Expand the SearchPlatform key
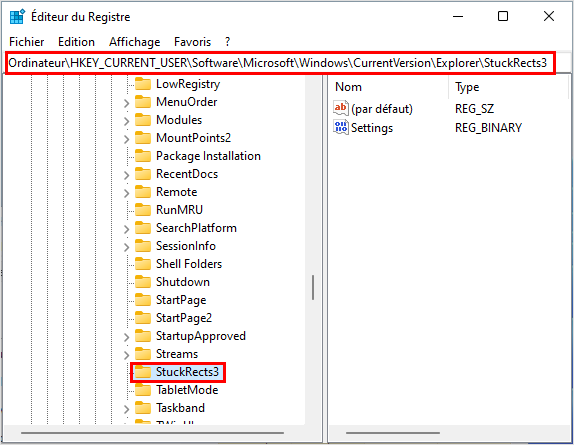Viewport: 574px width, 445px height. pos(126,229)
